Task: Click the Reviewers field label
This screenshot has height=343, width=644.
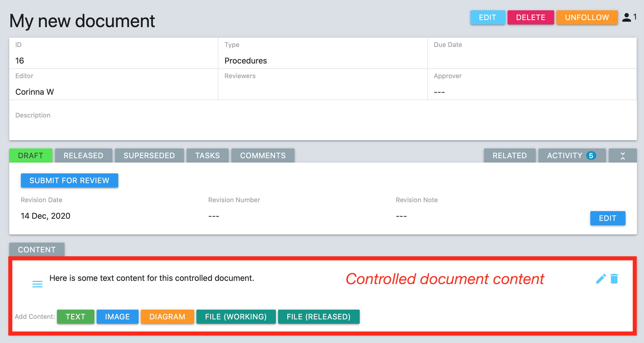Action: coord(240,76)
